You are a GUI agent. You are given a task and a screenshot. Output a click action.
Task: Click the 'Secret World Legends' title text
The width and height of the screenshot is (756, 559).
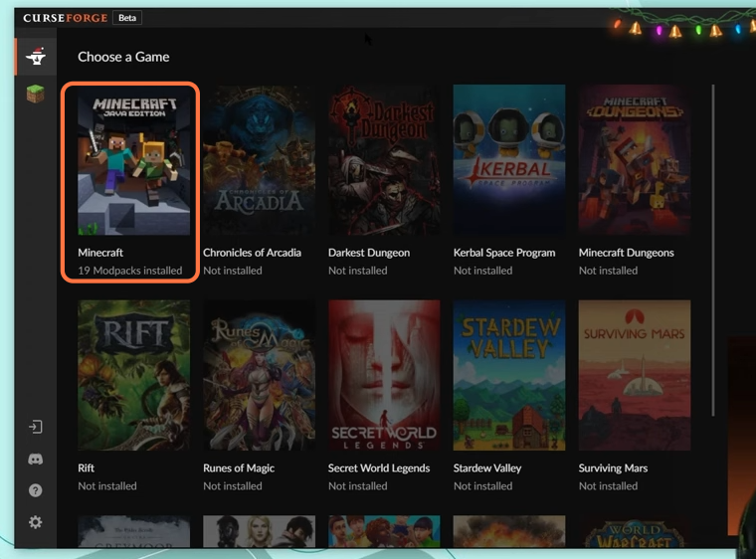379,468
